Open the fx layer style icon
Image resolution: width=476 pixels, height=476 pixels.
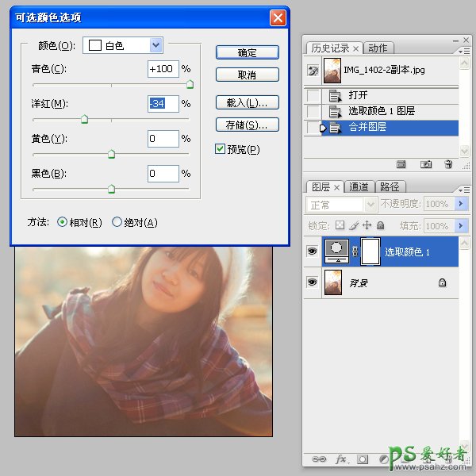pos(341,459)
